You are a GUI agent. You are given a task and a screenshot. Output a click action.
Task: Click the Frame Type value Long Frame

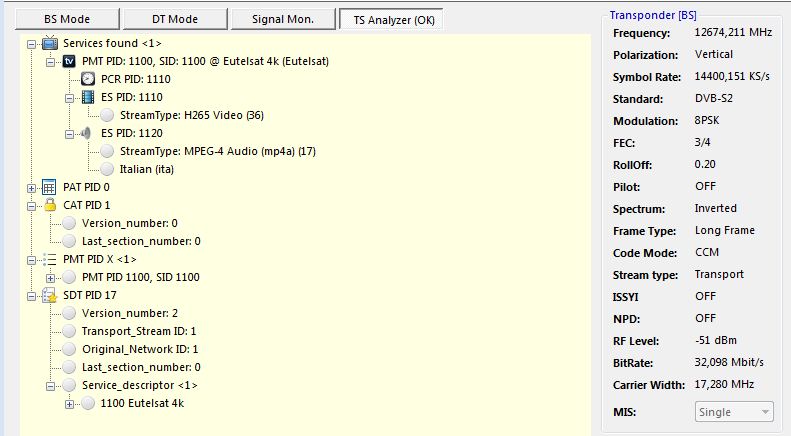724,230
